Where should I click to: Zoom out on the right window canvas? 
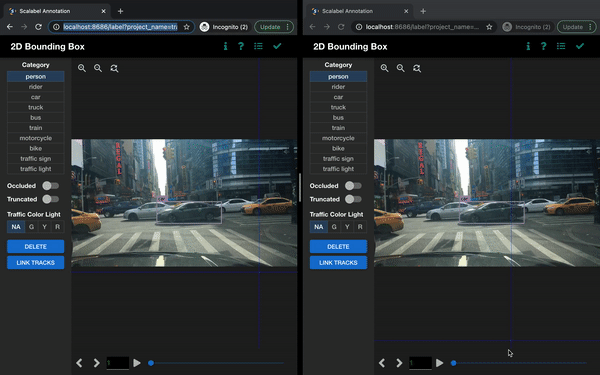tap(401, 68)
